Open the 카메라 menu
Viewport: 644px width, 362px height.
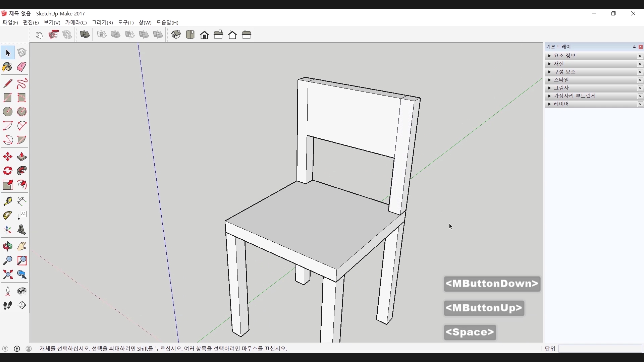coord(76,22)
